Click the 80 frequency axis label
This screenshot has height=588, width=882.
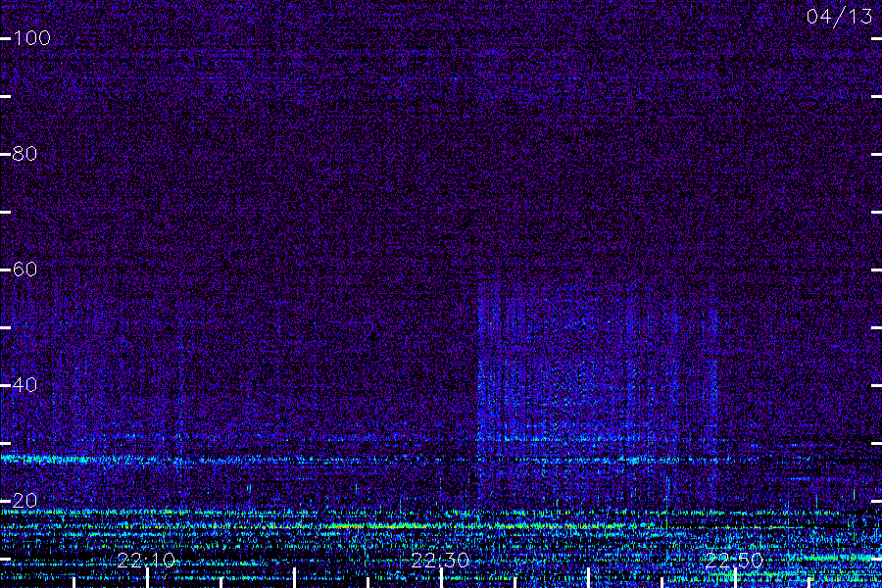tap(24, 154)
